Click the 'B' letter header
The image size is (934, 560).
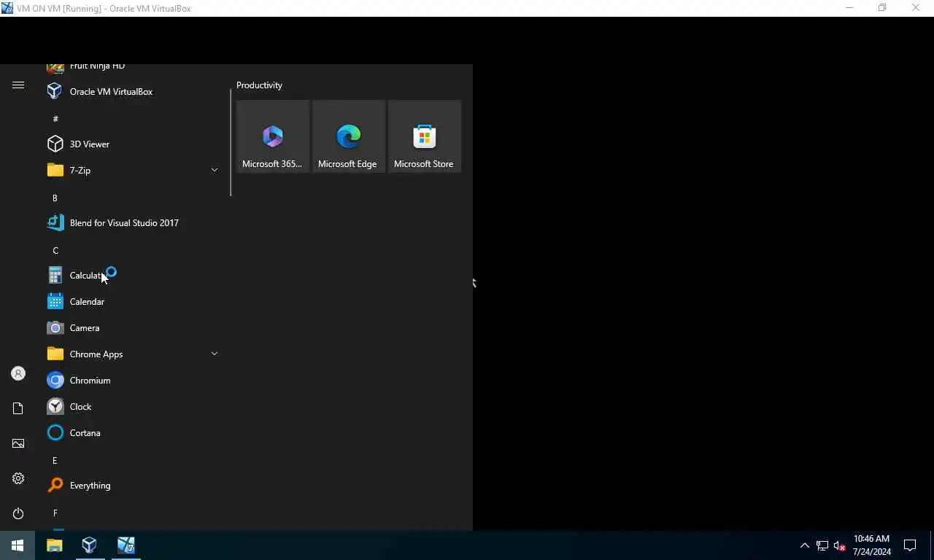(55, 198)
